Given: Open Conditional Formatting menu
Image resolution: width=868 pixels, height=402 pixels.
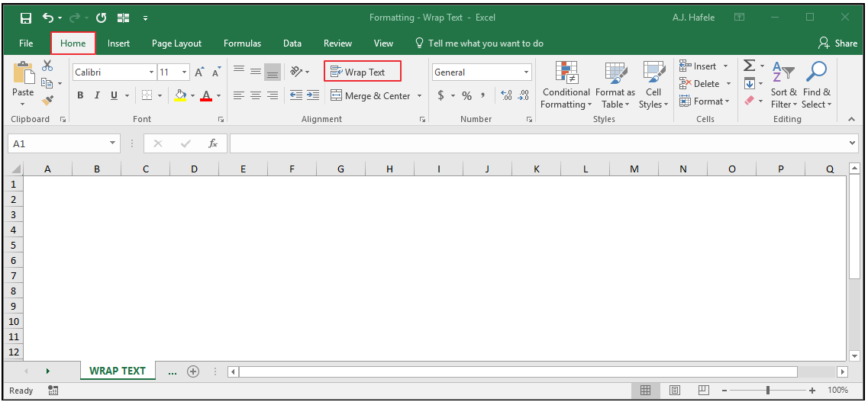Looking at the screenshot, I should pos(566,85).
